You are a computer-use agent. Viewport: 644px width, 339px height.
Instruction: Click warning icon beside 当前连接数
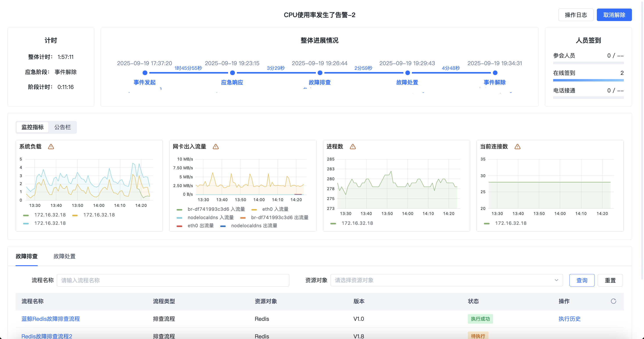tap(517, 147)
